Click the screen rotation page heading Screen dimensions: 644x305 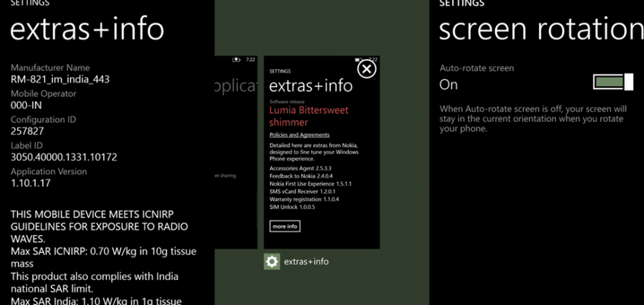pos(540,29)
